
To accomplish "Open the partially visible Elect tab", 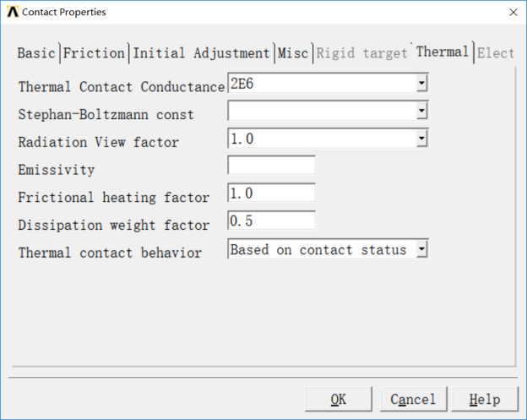I will (496, 53).
